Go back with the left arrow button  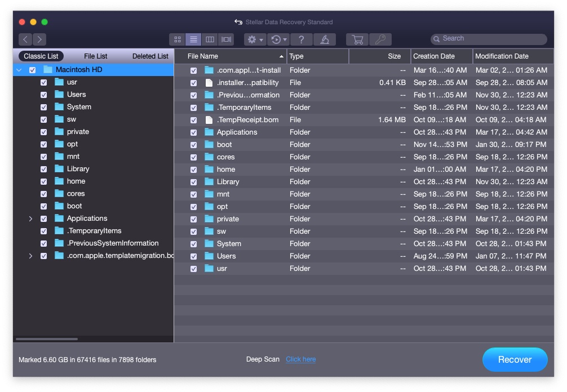(x=25, y=39)
